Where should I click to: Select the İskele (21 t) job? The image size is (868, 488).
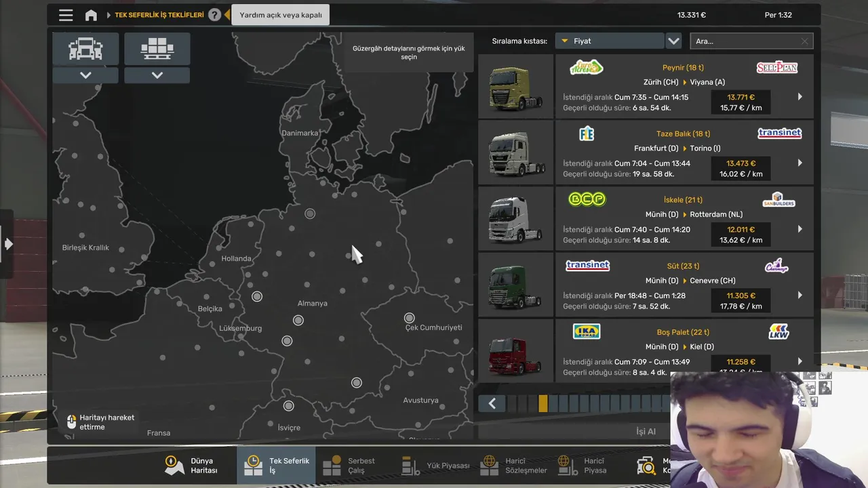click(684, 218)
